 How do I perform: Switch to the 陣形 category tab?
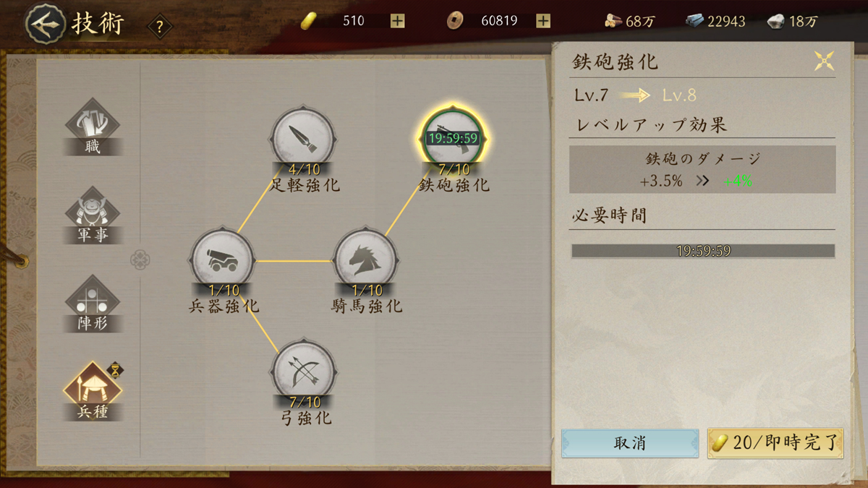93,304
